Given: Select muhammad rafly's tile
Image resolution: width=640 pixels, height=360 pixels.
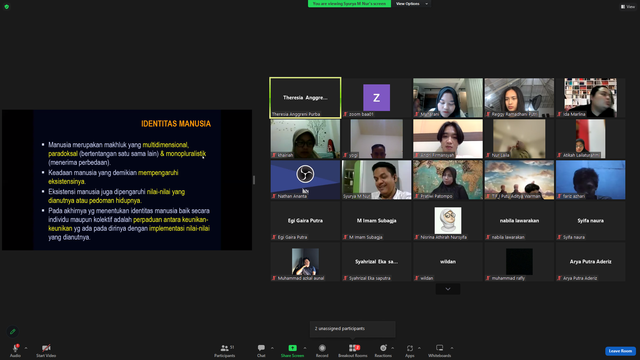Looking at the screenshot, I should (519, 262).
